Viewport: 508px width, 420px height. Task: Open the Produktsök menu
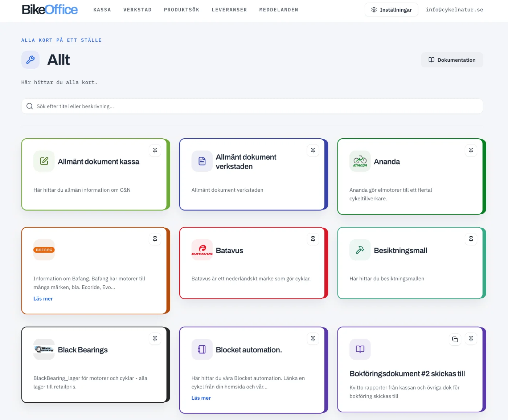click(x=182, y=10)
